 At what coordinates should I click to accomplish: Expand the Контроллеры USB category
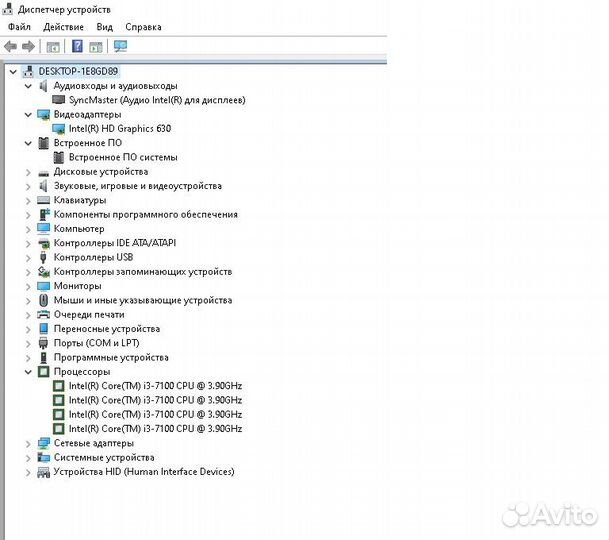28,258
